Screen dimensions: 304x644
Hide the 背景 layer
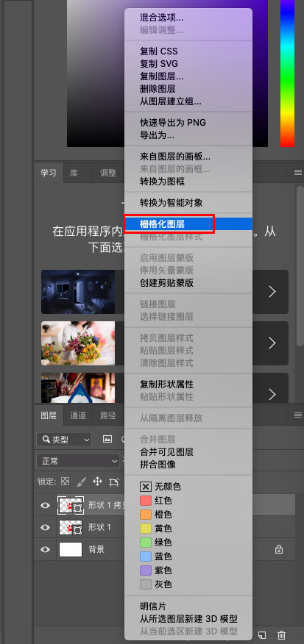[x=45, y=549]
